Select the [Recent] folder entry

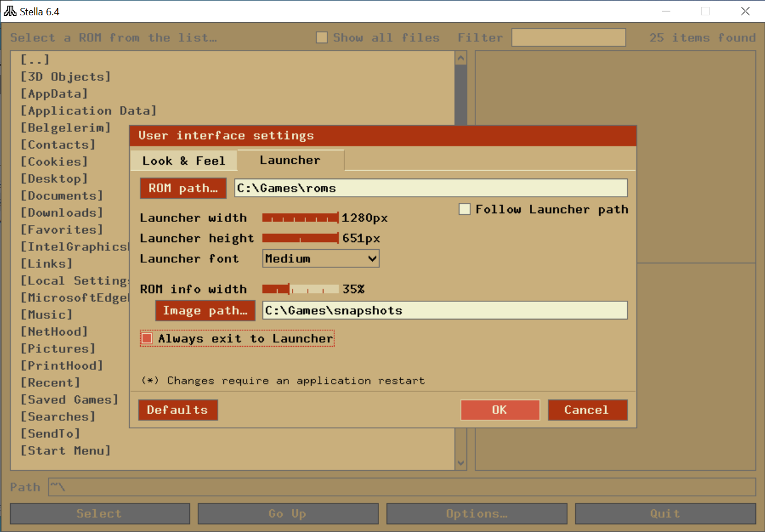50,382
